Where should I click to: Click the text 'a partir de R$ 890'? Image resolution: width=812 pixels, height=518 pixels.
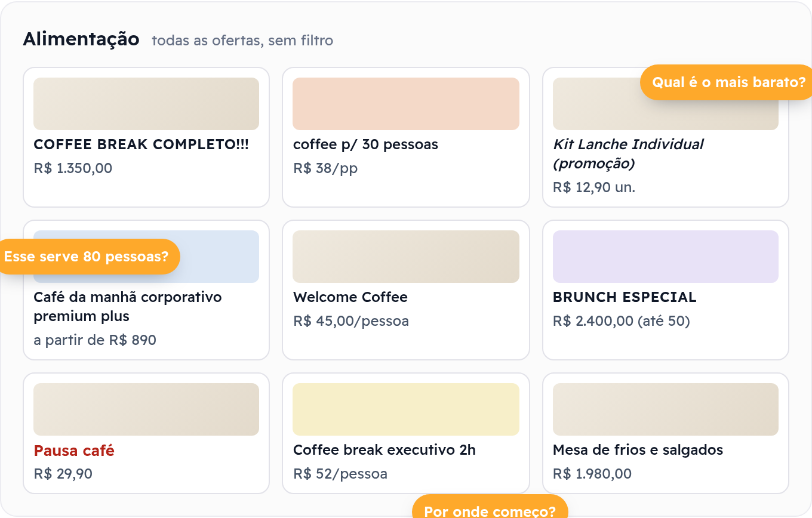(95, 340)
